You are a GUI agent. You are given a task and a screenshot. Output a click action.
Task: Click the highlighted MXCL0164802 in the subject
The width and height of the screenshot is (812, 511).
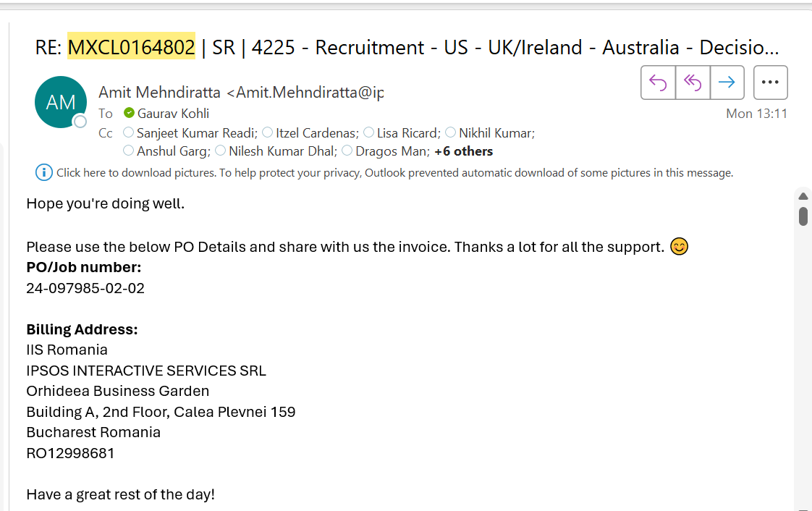point(132,47)
